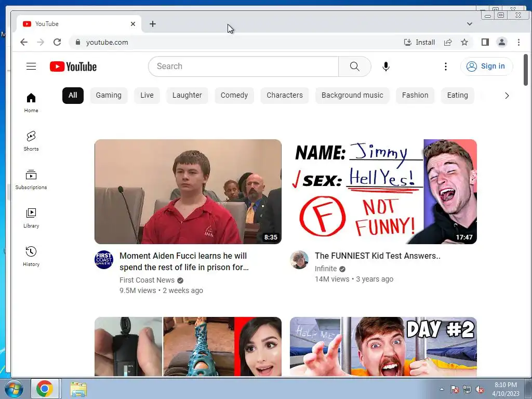Select the Gaming filter chip
The image size is (532, 399).
tap(109, 96)
